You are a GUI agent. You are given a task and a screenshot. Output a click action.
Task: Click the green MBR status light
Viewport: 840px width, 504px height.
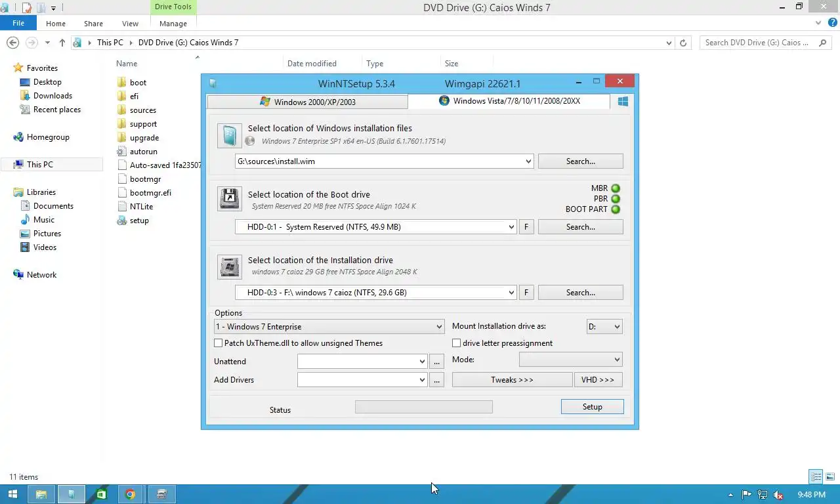tap(616, 188)
